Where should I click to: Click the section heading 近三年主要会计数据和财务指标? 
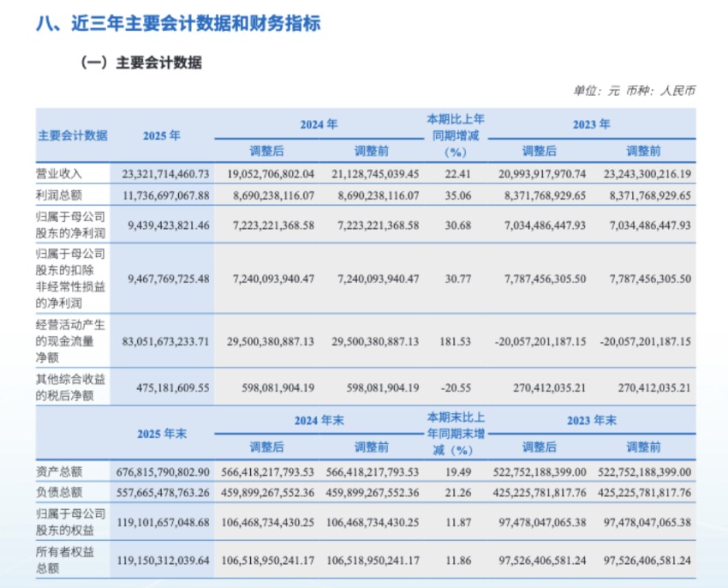click(x=178, y=24)
